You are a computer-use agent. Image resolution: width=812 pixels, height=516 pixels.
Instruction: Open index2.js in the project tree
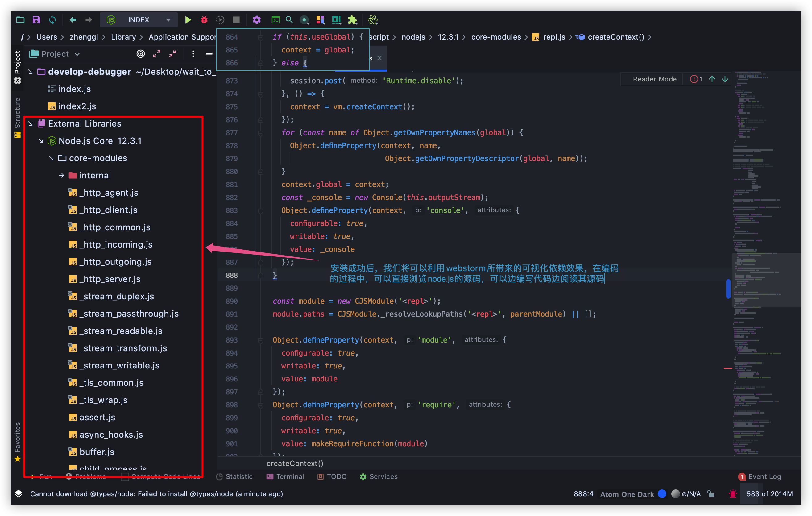coord(77,106)
